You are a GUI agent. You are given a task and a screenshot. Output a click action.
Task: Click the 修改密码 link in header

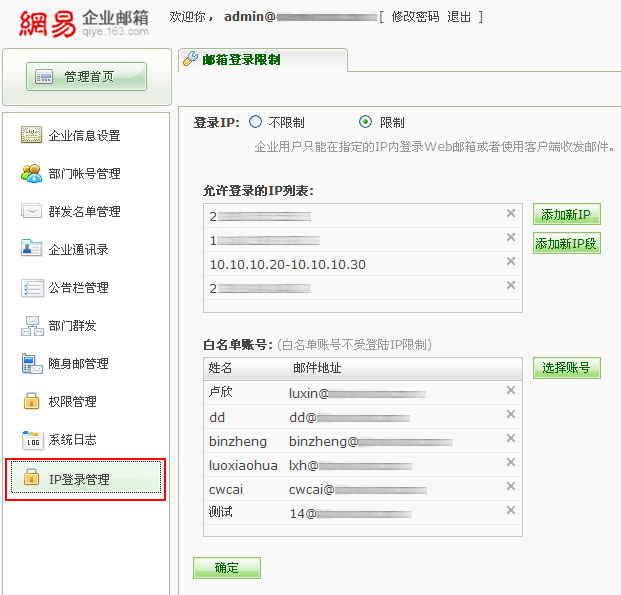414,17
